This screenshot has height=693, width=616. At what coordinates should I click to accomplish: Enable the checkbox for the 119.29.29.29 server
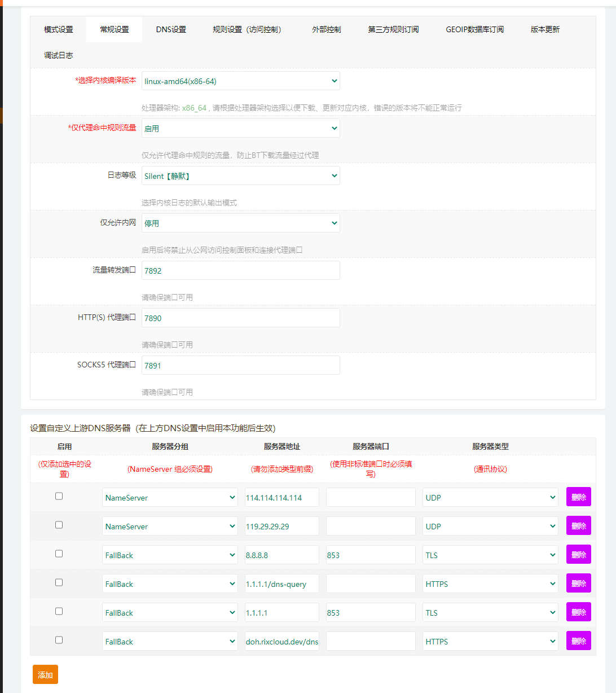pos(59,524)
